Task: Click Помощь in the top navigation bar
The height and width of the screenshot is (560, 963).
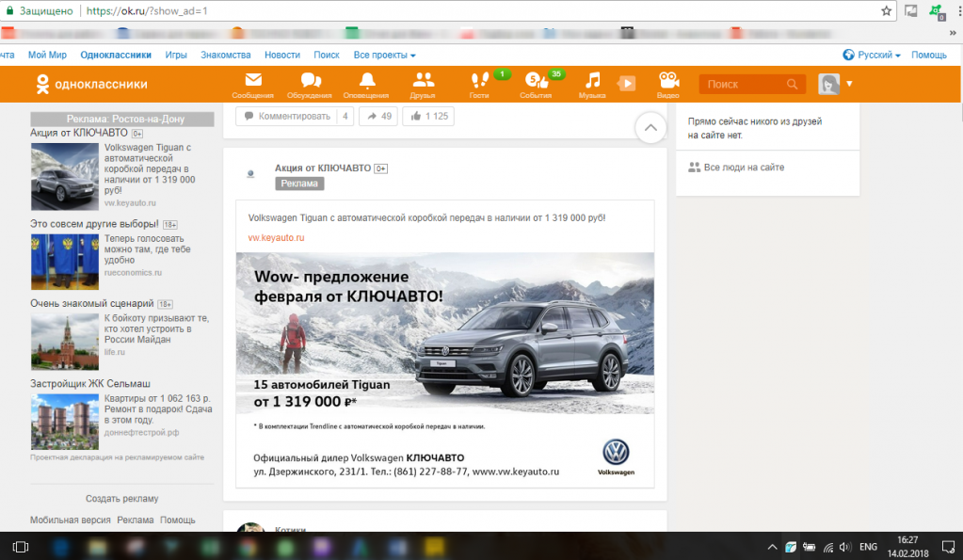Action: point(928,55)
